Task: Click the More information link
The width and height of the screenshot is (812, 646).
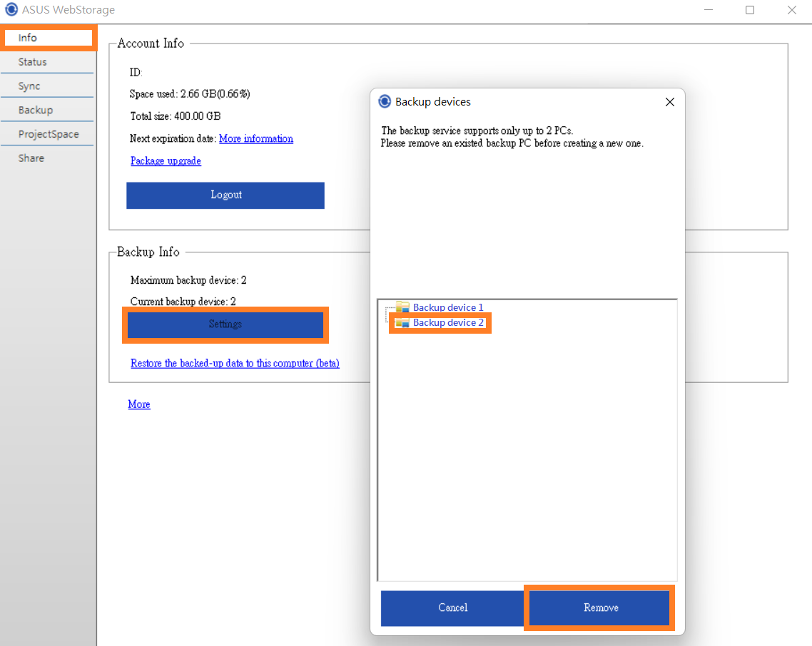Action: [x=256, y=139]
